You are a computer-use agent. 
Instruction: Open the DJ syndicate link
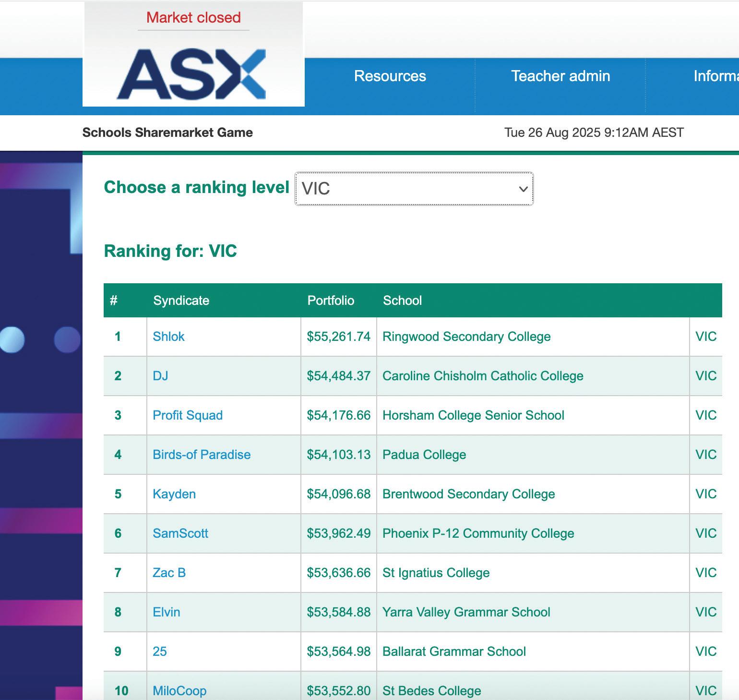[x=160, y=376]
